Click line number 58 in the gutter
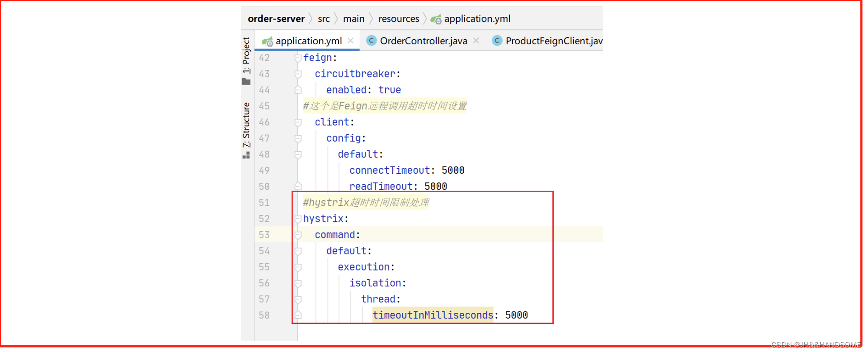Image resolution: width=868 pixels, height=352 pixels. pyautogui.click(x=264, y=315)
